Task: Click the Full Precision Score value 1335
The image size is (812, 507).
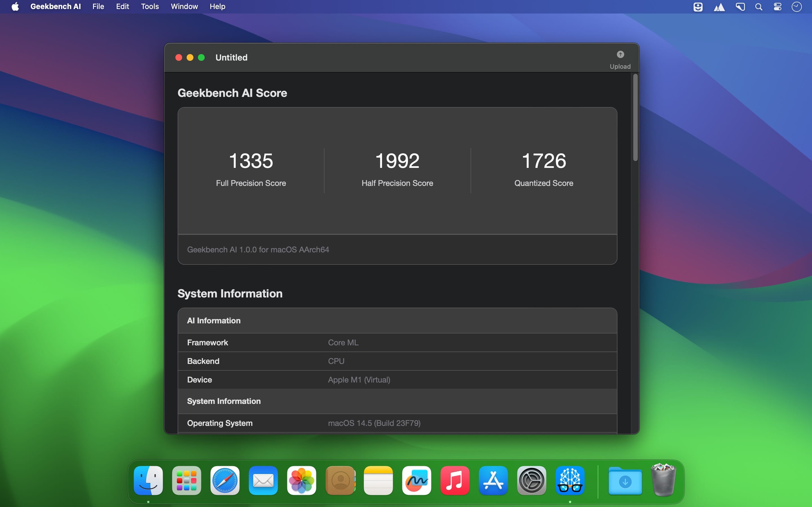Action: (x=251, y=161)
